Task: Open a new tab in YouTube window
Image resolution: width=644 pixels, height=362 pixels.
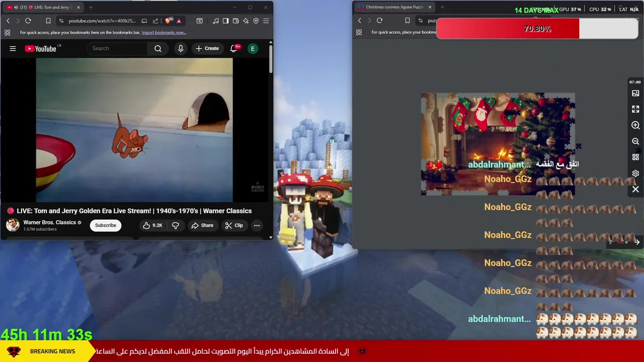Action: pyautogui.click(x=91, y=8)
